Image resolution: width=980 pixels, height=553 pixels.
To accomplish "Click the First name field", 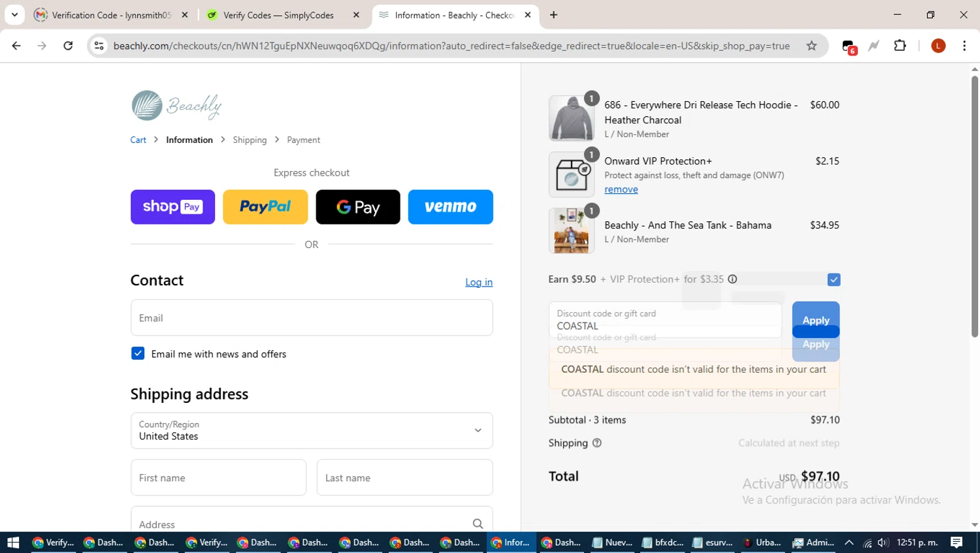I will [218, 477].
